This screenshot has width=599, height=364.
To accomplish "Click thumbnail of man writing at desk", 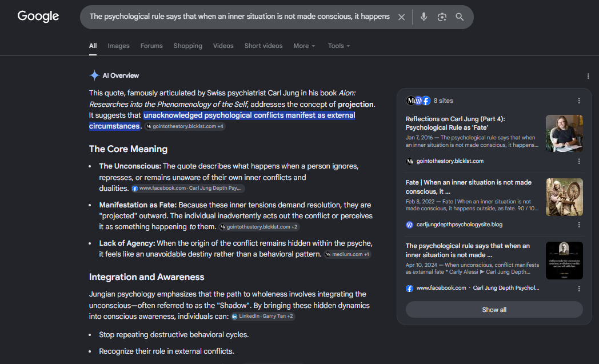I will [564, 133].
